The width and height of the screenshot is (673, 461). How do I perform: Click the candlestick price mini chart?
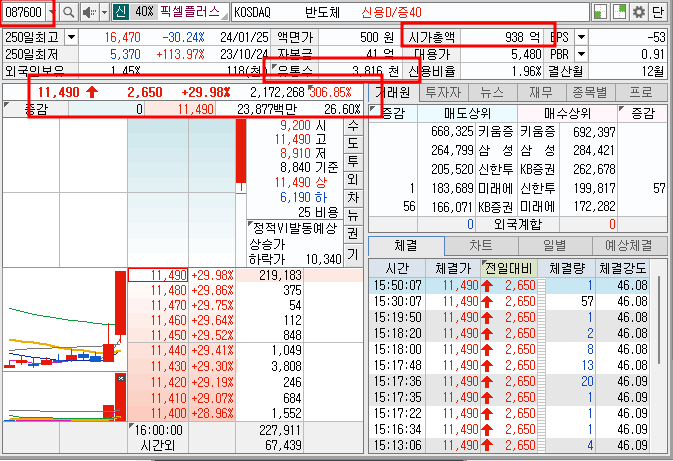(65, 319)
